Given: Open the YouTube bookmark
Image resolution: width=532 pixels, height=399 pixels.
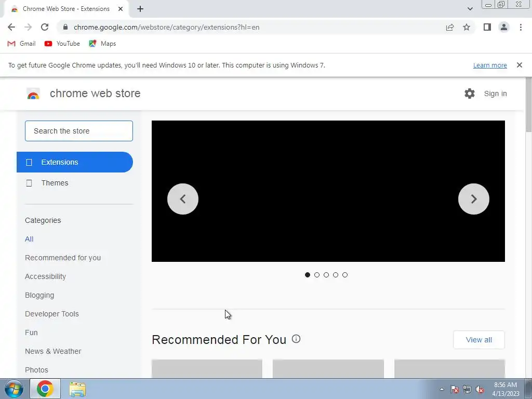Looking at the screenshot, I should click(x=62, y=44).
